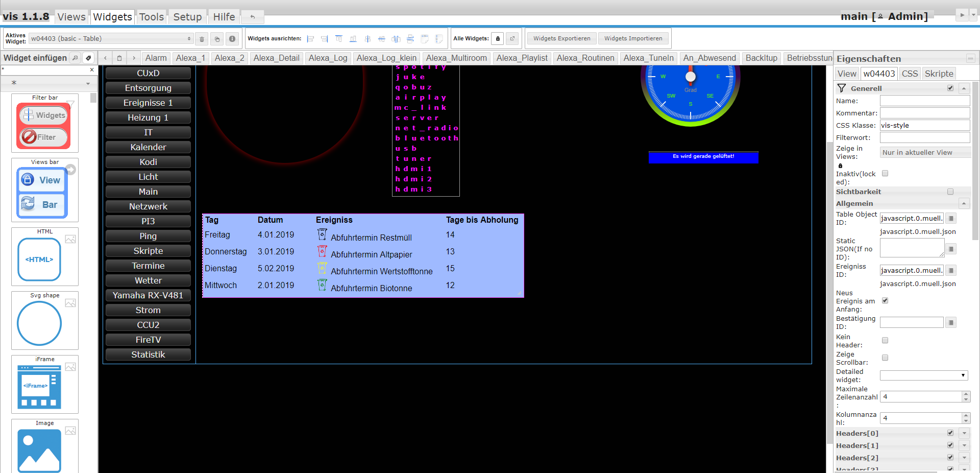Open the Aktives Widget dropdown

click(x=111, y=39)
